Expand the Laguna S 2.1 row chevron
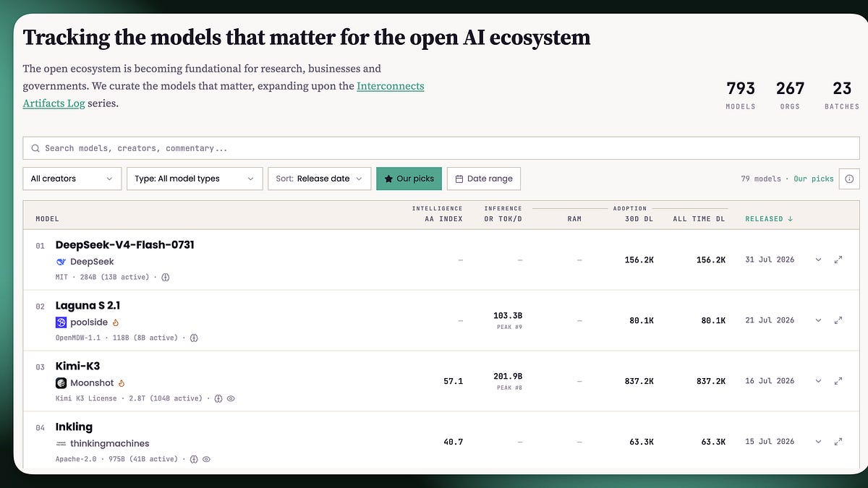The height and width of the screenshot is (488, 868). click(818, 320)
